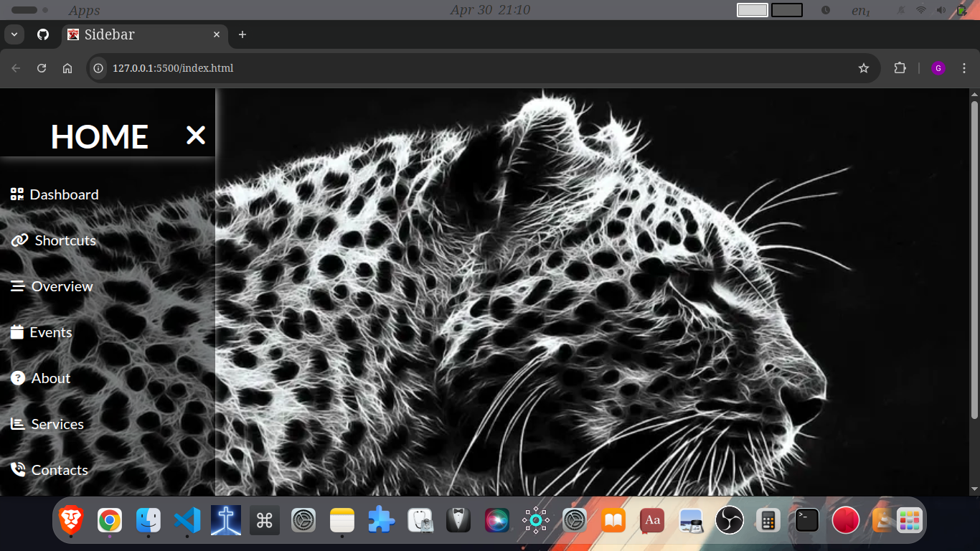Screen dimensions: 980x551
Task: Click the scrollbar down arrow
Action: [x=974, y=489]
